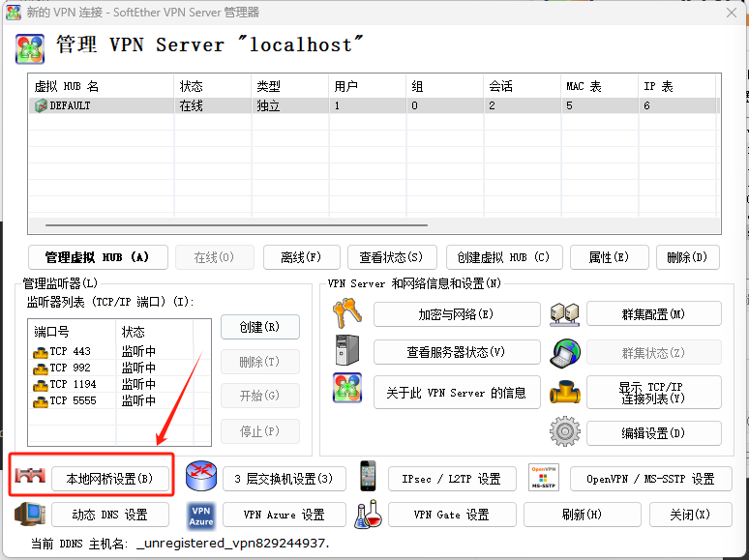Click the 端口号 header in listener list
749x560 pixels.
coord(73,332)
